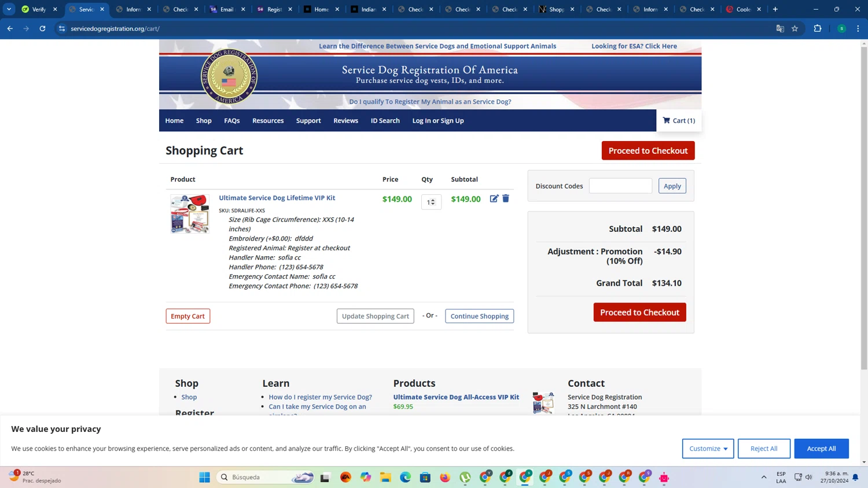Open Reviews menu item
868x488 pixels.
pyautogui.click(x=345, y=120)
